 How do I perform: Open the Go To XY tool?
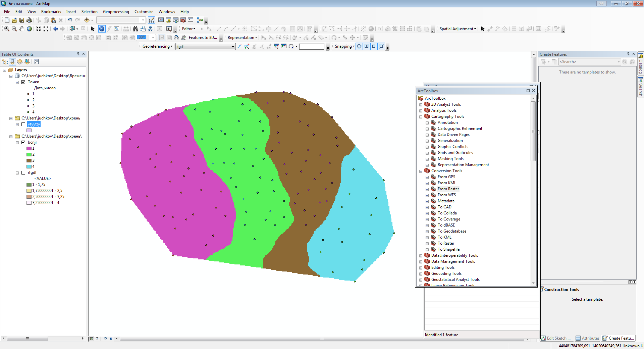point(150,29)
